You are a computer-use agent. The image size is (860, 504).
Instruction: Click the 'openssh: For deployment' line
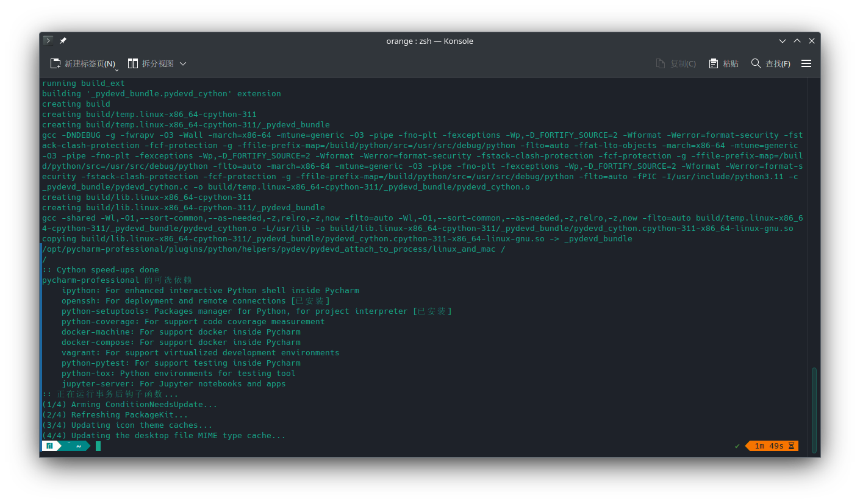pos(196,301)
